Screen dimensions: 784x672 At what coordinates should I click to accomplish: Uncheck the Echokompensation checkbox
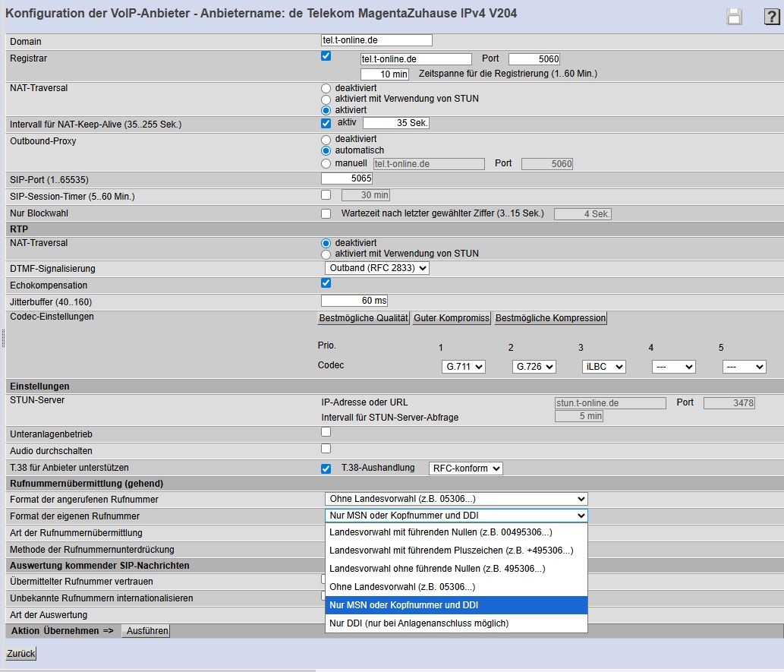[326, 283]
